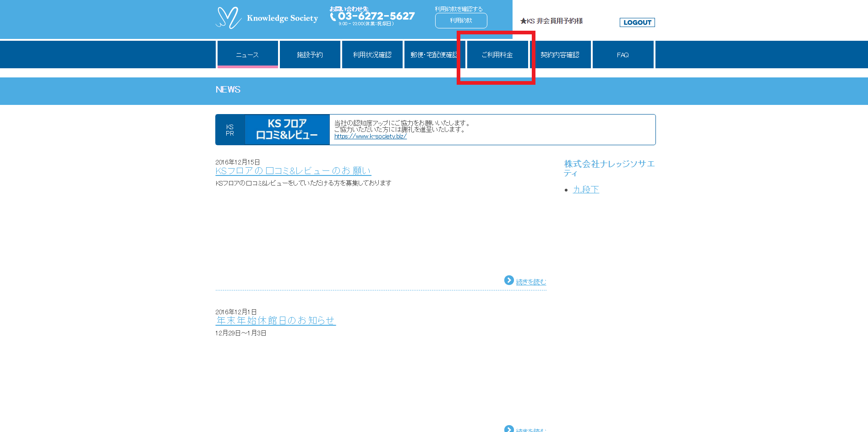The width and height of the screenshot is (868, 432).
Task: Click the first 続きを読む text link
Action: click(531, 282)
